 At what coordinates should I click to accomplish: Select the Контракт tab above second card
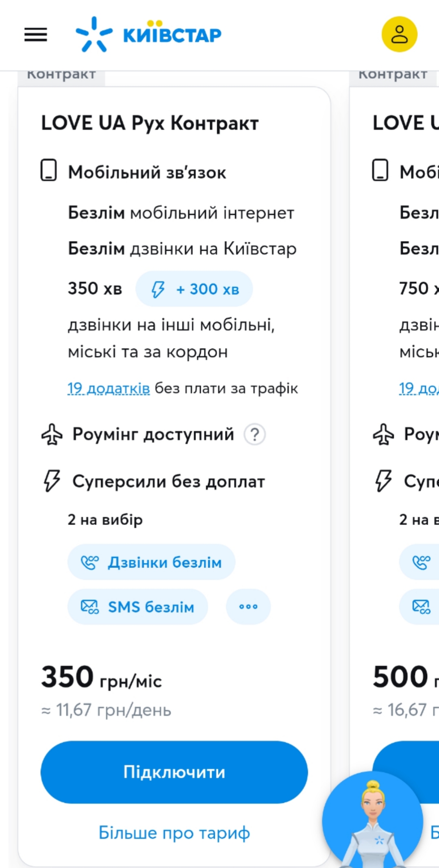click(393, 76)
